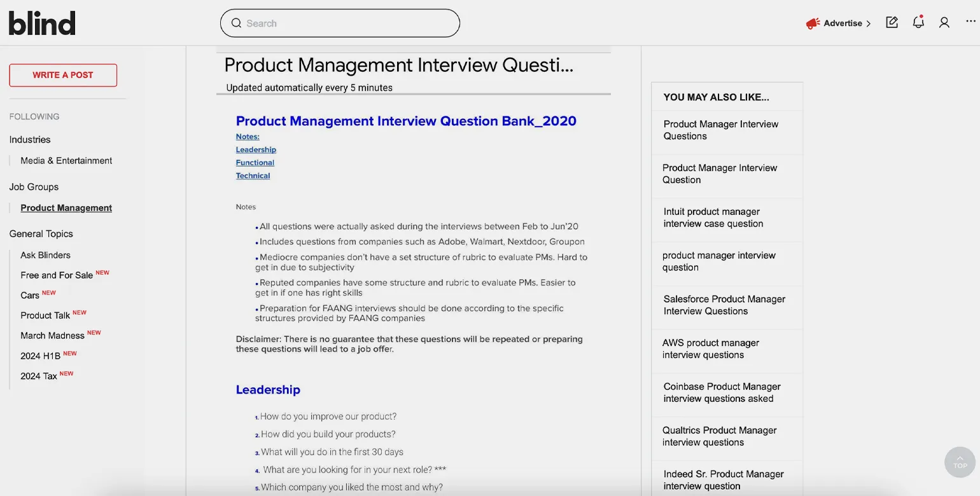
Task: Click the Write a Post button
Action: point(63,75)
